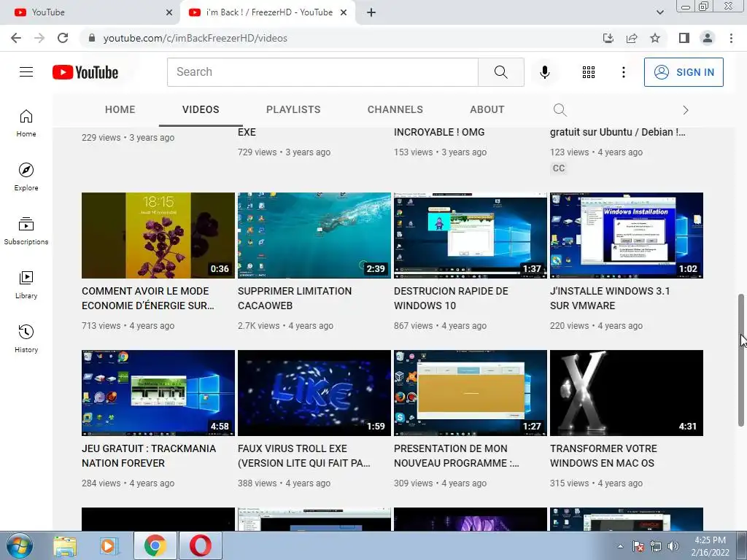Open Chrome three-dot menu
The width and height of the screenshot is (747, 560).
(731, 38)
